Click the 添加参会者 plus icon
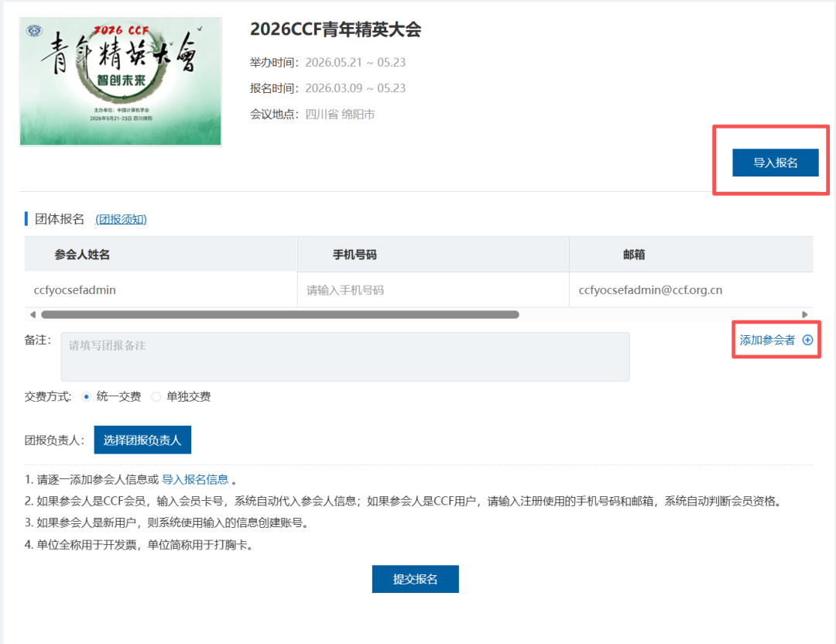Screen dimensions: 836x644 pyautogui.click(x=807, y=339)
